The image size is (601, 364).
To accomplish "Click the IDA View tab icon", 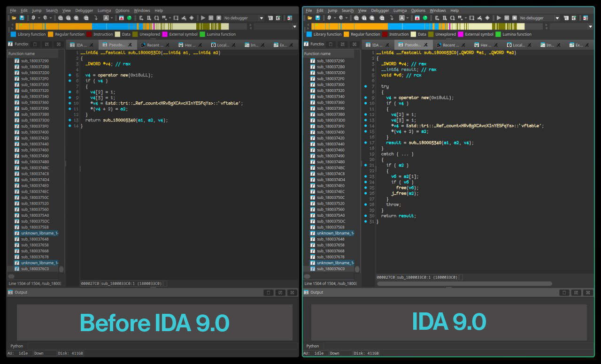I will pyautogui.click(x=72, y=45).
